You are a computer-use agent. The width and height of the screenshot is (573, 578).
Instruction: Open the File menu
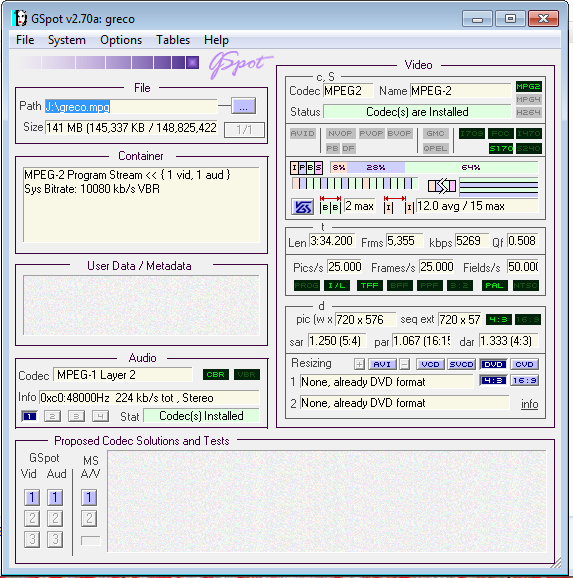tap(25, 40)
